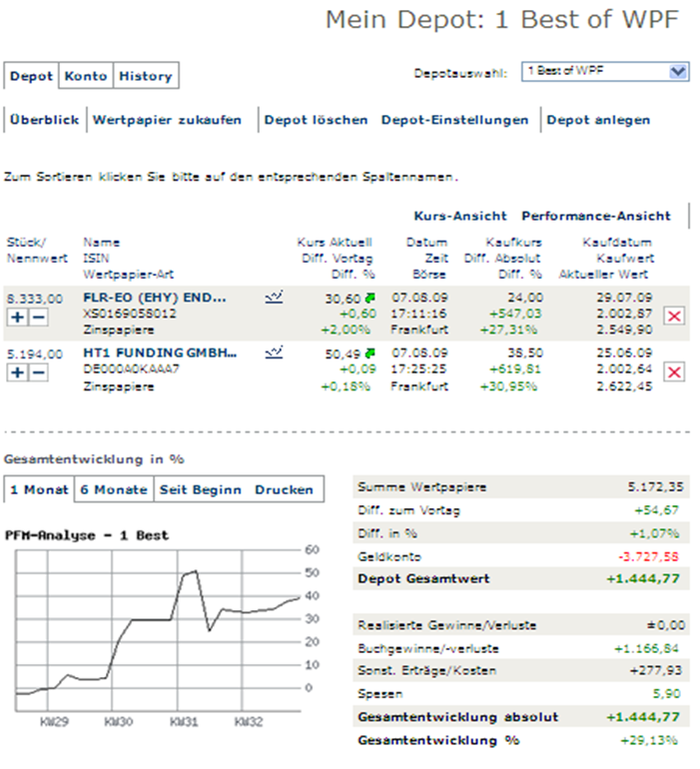Image resolution: width=700 pixels, height=769 pixels.
Task: Click Wertpapier zukaufen link
Action: pyautogui.click(x=167, y=120)
